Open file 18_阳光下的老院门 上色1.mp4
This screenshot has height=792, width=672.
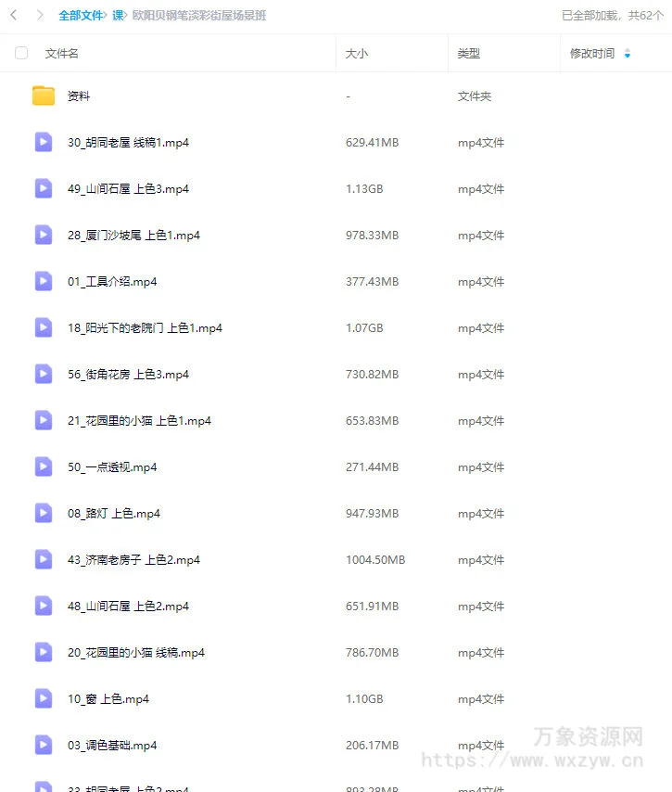pos(145,328)
